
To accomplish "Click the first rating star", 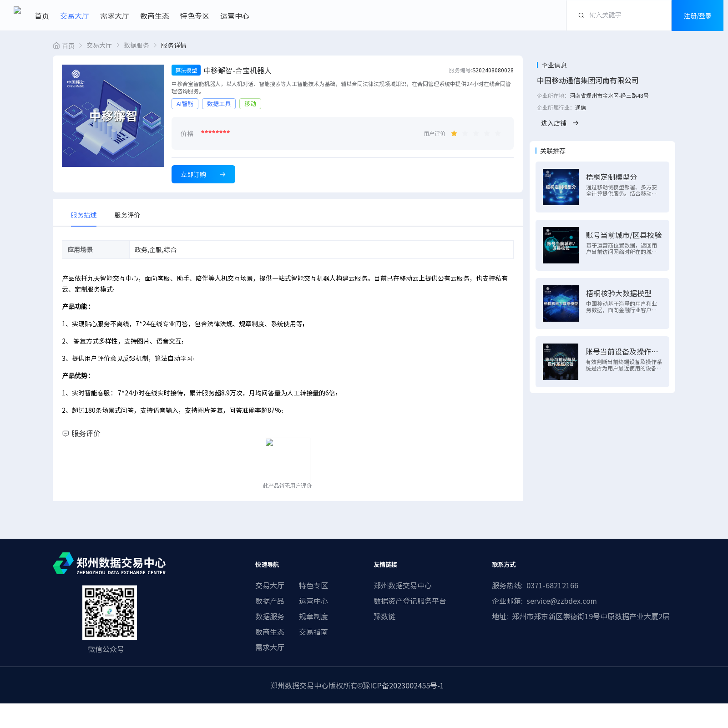I will click(454, 133).
